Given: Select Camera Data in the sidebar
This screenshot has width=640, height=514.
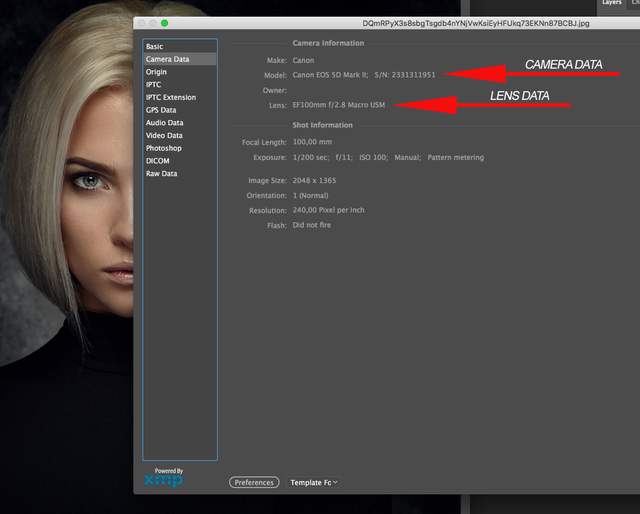Looking at the screenshot, I should tap(180, 59).
